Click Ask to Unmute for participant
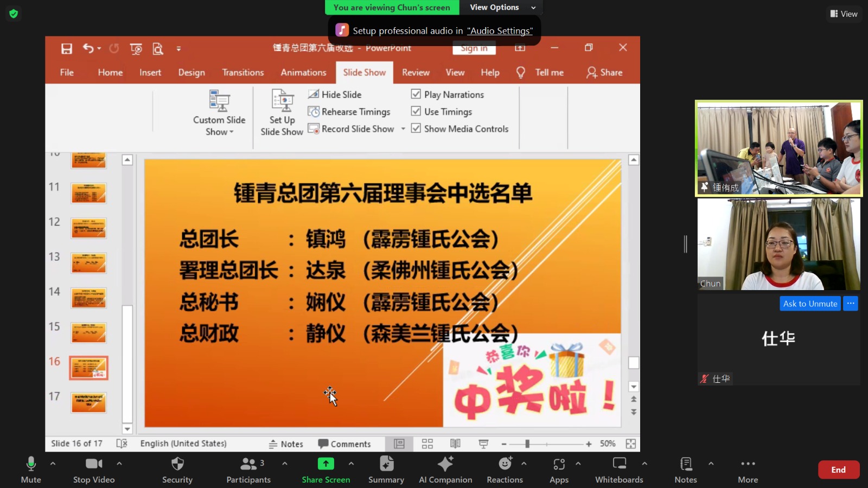 click(809, 304)
